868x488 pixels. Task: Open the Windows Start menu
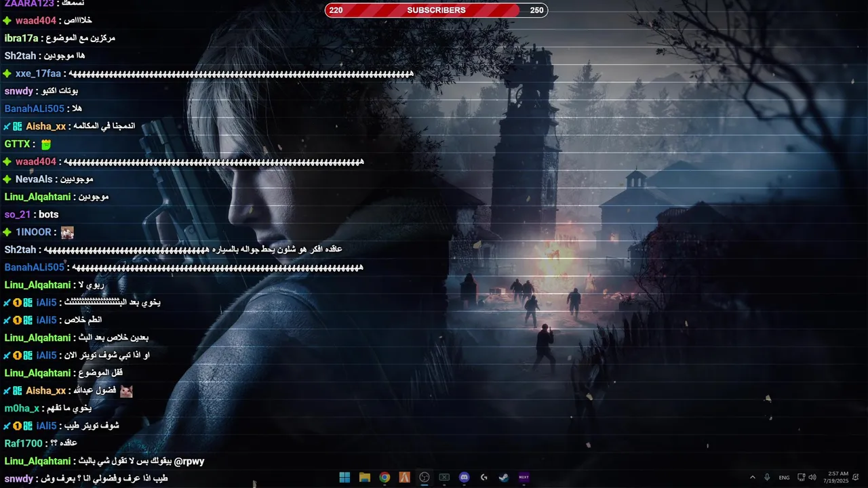[344, 477]
